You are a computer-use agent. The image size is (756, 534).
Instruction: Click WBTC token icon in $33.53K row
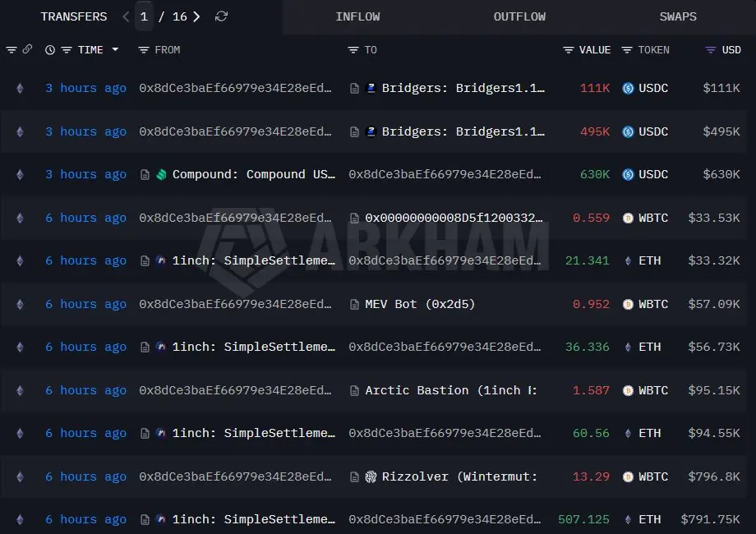click(x=628, y=218)
